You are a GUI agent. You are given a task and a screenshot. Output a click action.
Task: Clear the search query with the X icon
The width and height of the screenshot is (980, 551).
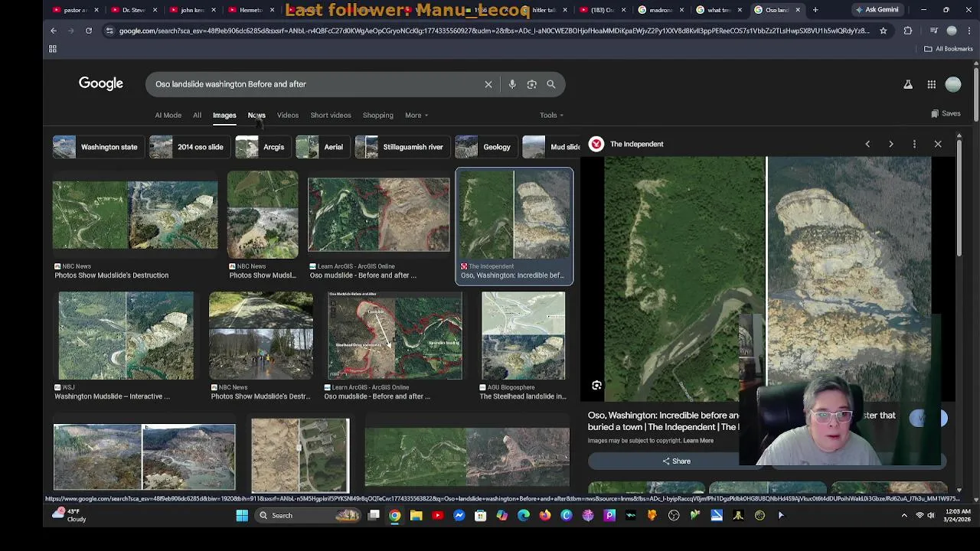coord(488,84)
